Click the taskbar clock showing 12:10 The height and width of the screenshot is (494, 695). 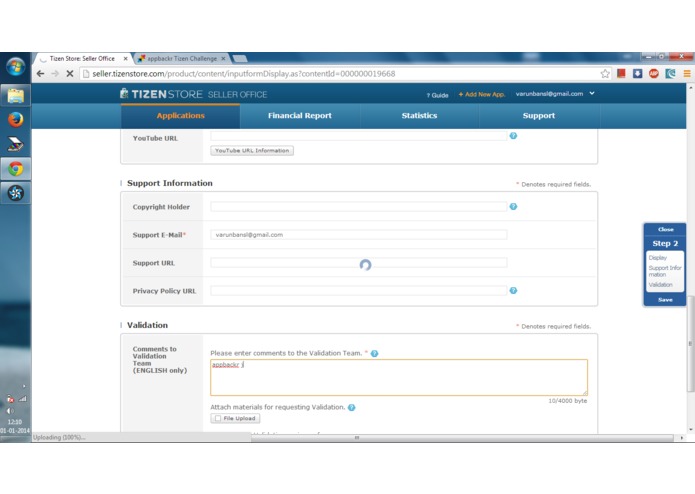click(15, 422)
